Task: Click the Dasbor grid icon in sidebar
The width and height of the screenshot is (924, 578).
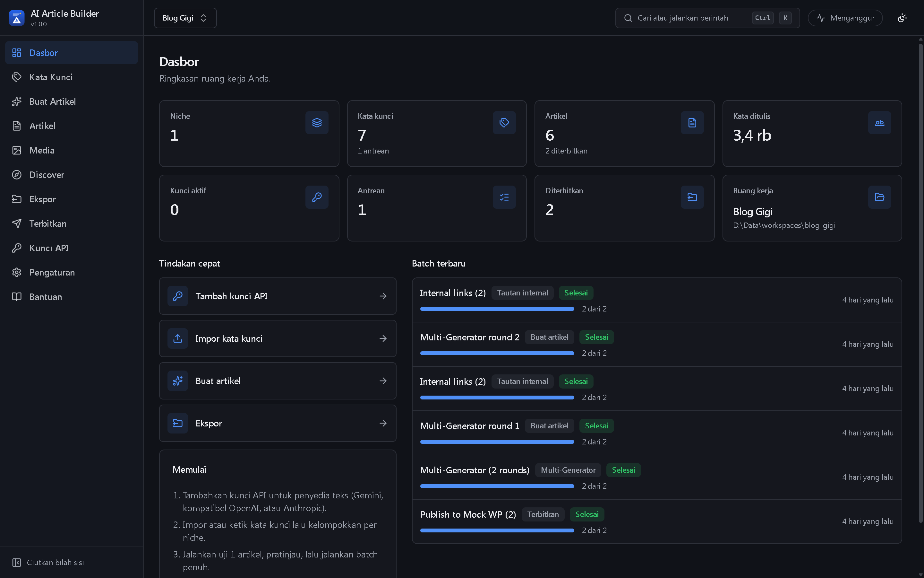Action: pyautogui.click(x=16, y=53)
